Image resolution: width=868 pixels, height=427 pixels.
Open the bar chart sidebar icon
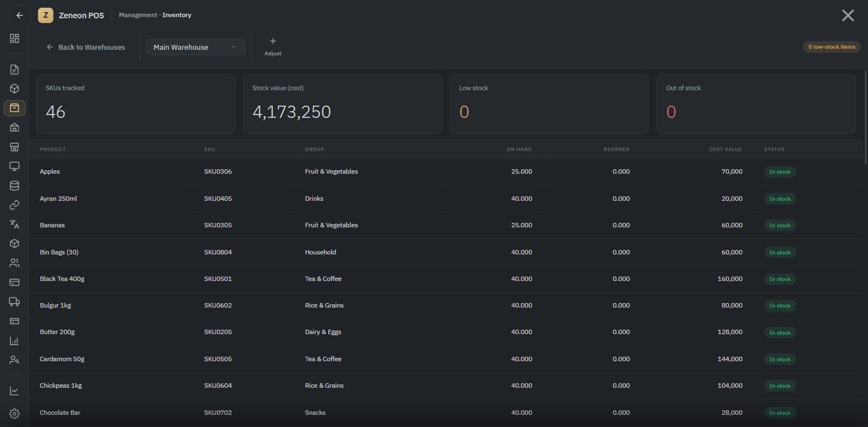point(14,341)
